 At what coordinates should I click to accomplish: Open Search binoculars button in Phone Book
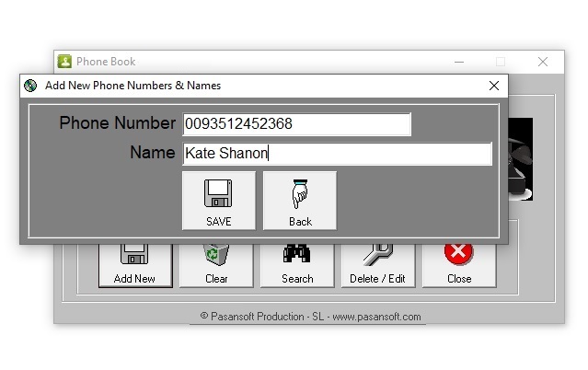pyautogui.click(x=297, y=266)
